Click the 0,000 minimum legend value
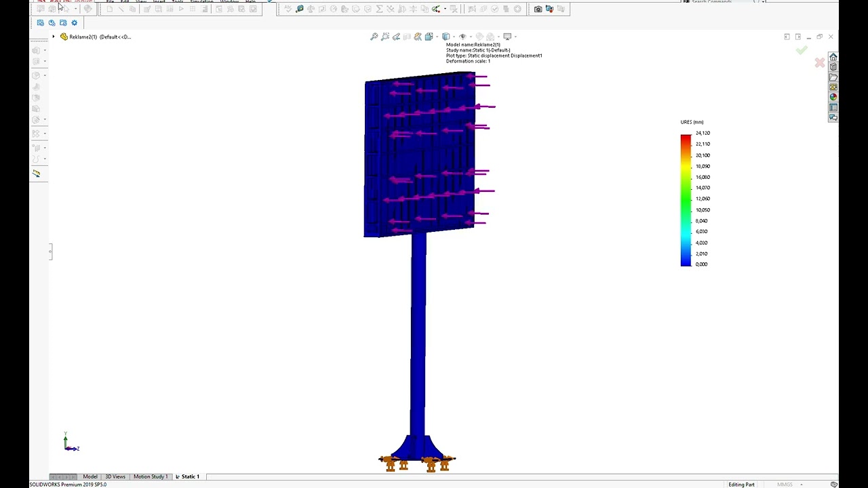The height and width of the screenshot is (488, 868). (x=701, y=264)
